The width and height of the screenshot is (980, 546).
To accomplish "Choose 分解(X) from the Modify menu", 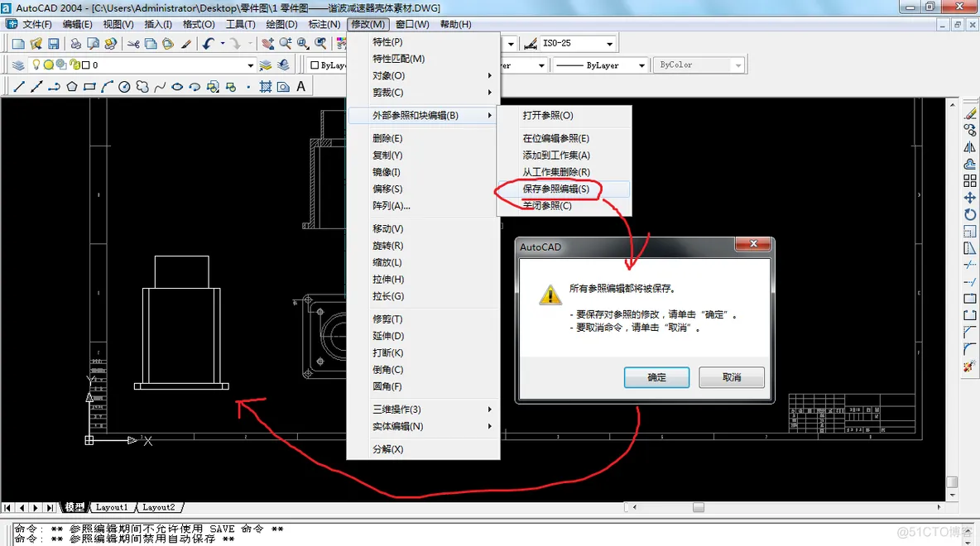I will coord(423,449).
